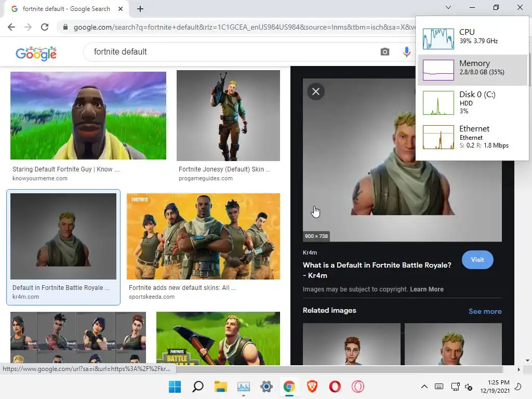Screen dimensions: 532x399
Task: Launch Opera GX from the taskbar
Action: coord(357,387)
